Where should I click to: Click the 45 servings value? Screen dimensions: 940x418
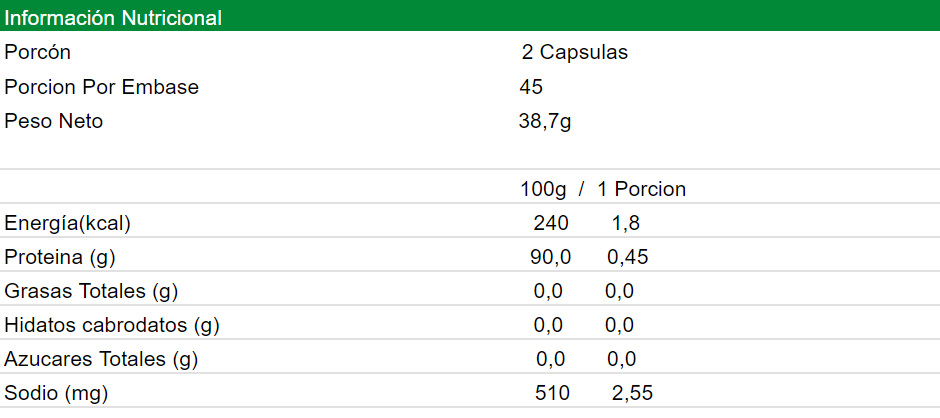click(531, 87)
